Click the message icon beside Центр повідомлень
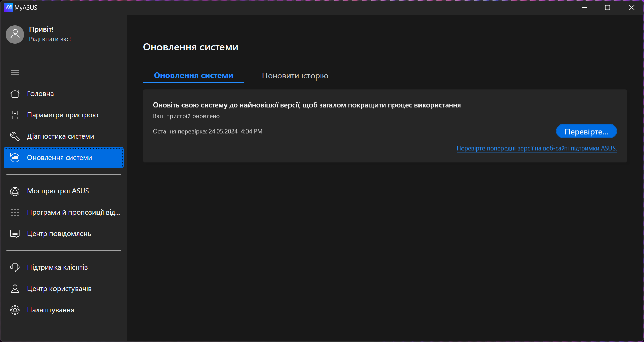 pos(15,234)
